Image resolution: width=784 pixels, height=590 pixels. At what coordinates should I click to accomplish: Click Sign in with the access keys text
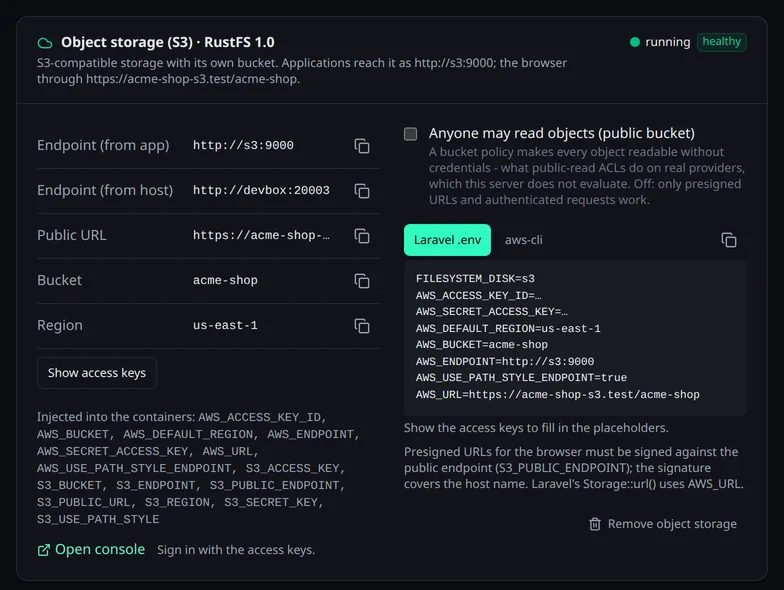point(236,550)
